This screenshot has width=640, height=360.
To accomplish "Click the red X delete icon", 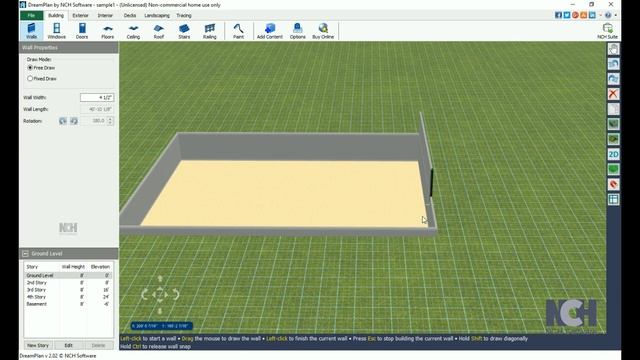I will [x=613, y=94].
